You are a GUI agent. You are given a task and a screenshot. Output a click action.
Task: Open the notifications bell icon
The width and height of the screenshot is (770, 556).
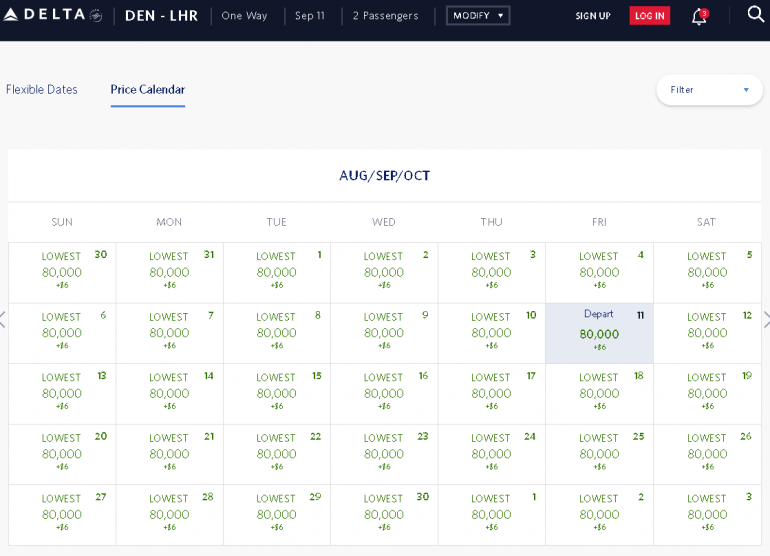coord(699,16)
